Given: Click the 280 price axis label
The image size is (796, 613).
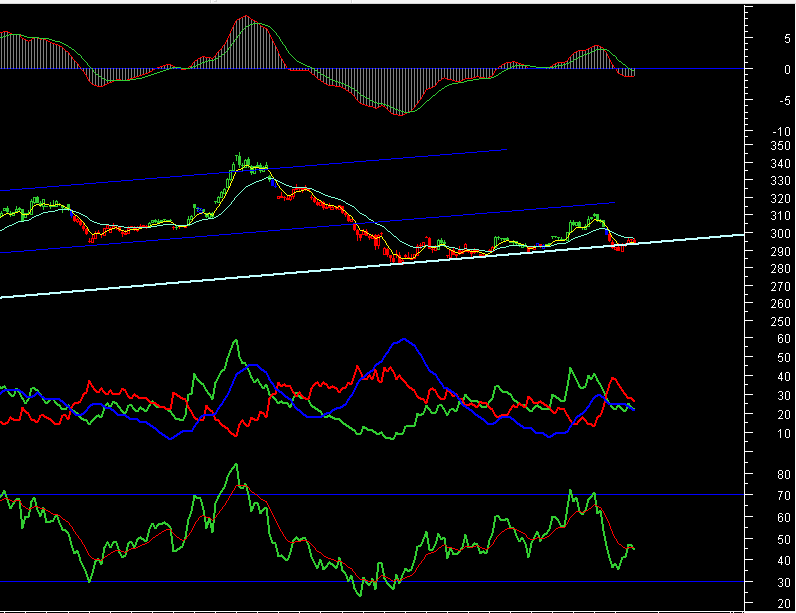Looking at the screenshot, I should coord(780,268).
